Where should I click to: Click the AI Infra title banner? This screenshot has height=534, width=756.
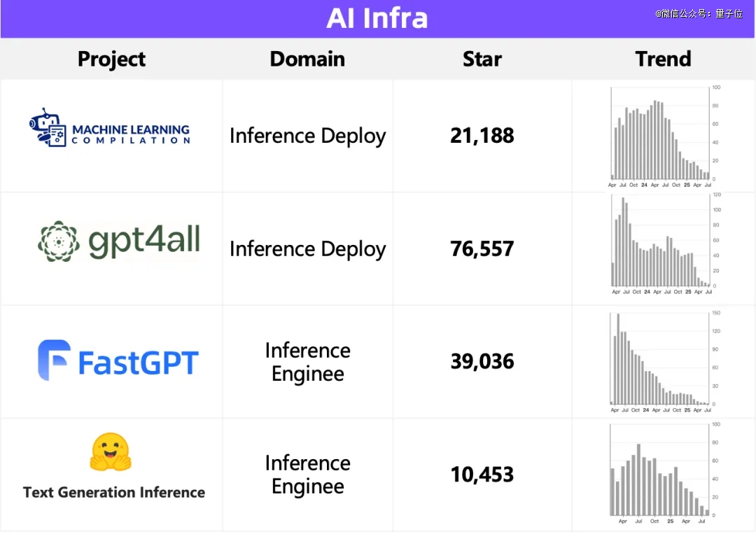click(377, 19)
